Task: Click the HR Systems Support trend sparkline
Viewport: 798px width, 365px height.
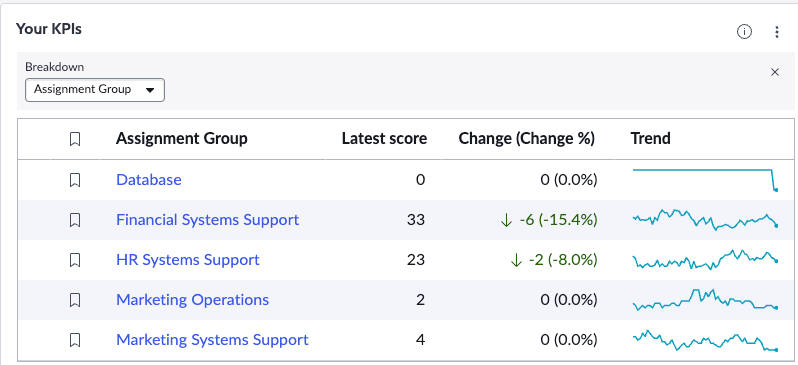Action: [x=705, y=260]
